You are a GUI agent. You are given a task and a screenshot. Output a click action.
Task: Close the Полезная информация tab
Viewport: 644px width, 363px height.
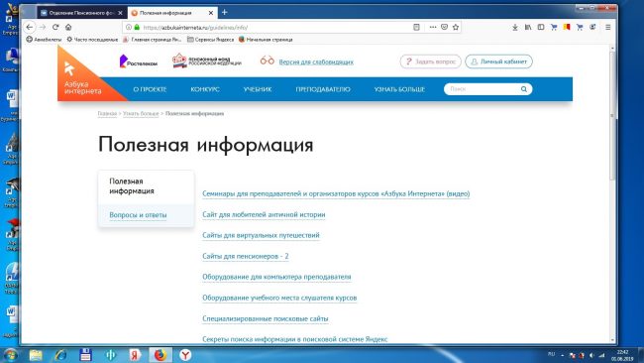click(x=211, y=13)
